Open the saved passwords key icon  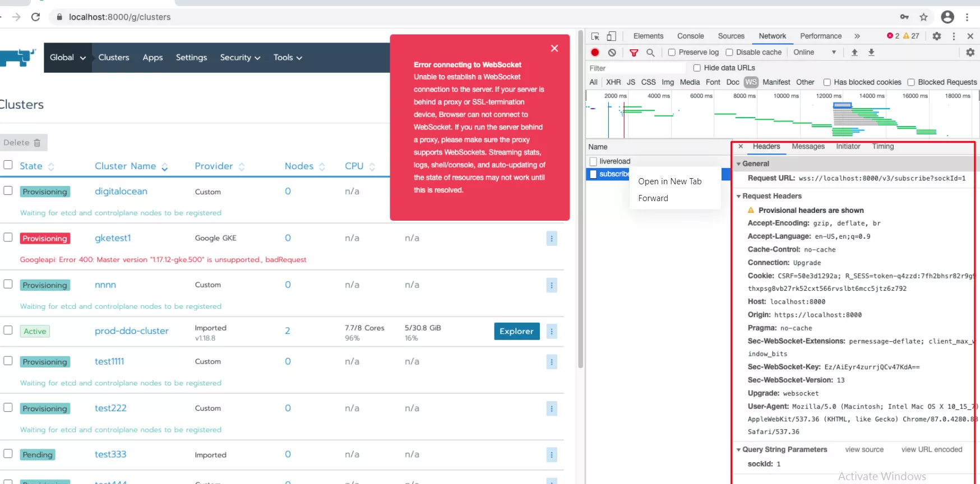point(904,17)
